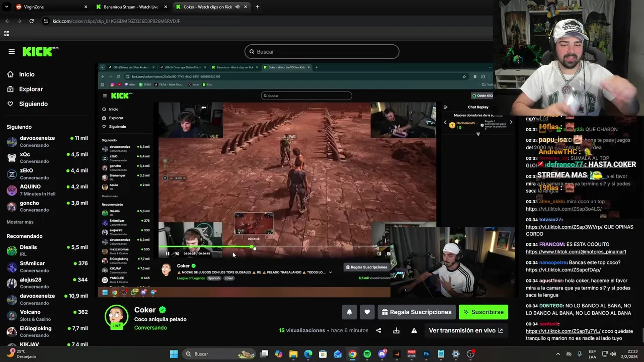Open Photoshop from the taskbar
The width and height of the screenshot is (644, 362).
(x=426, y=354)
